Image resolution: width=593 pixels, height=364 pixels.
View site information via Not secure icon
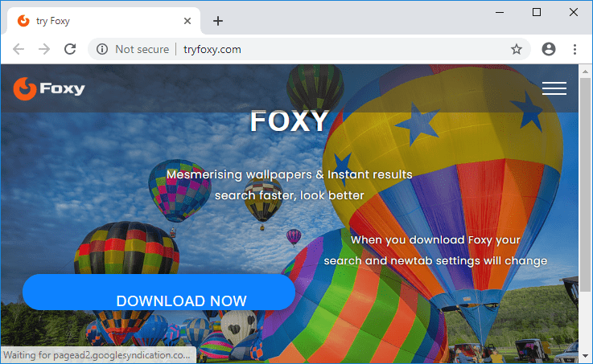[102, 49]
